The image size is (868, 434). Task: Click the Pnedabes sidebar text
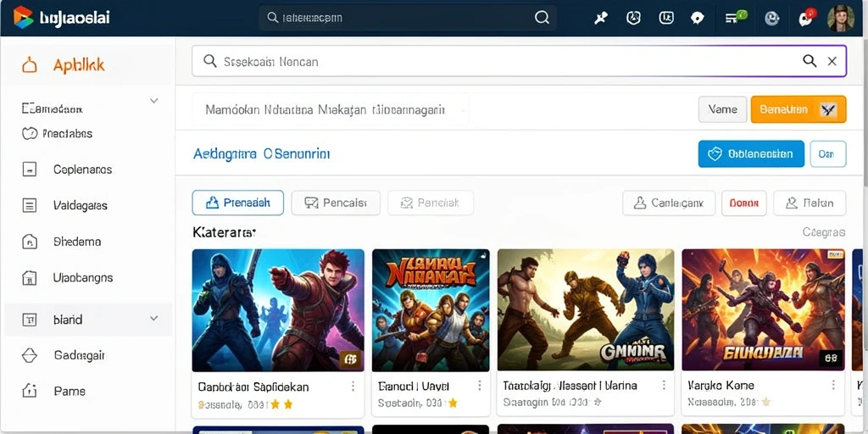pyautogui.click(x=67, y=133)
